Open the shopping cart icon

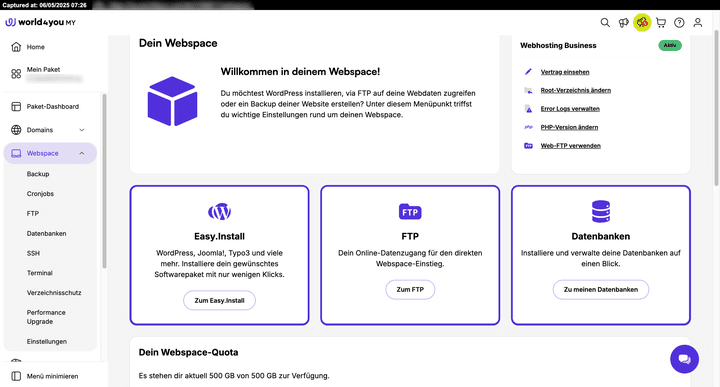click(661, 22)
